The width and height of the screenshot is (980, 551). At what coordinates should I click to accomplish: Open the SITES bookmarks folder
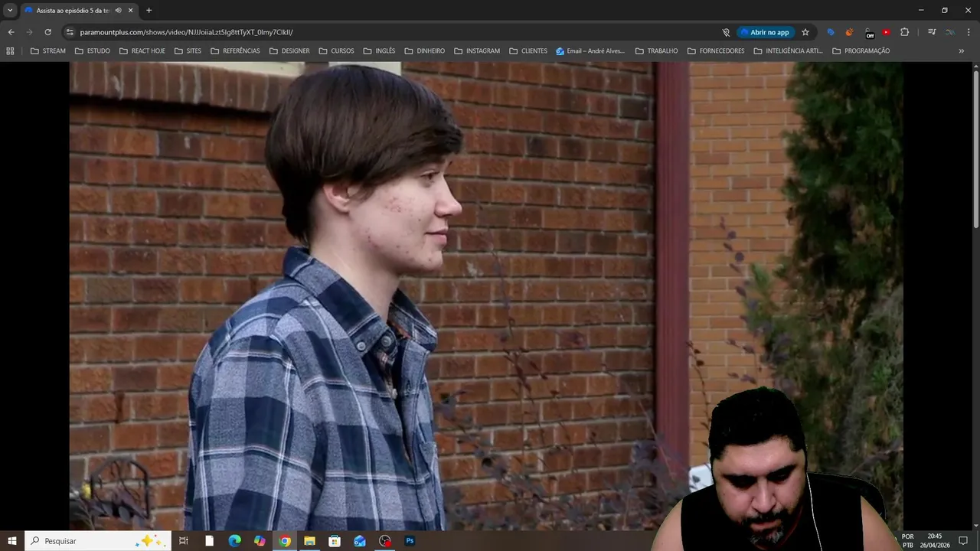click(x=188, y=51)
